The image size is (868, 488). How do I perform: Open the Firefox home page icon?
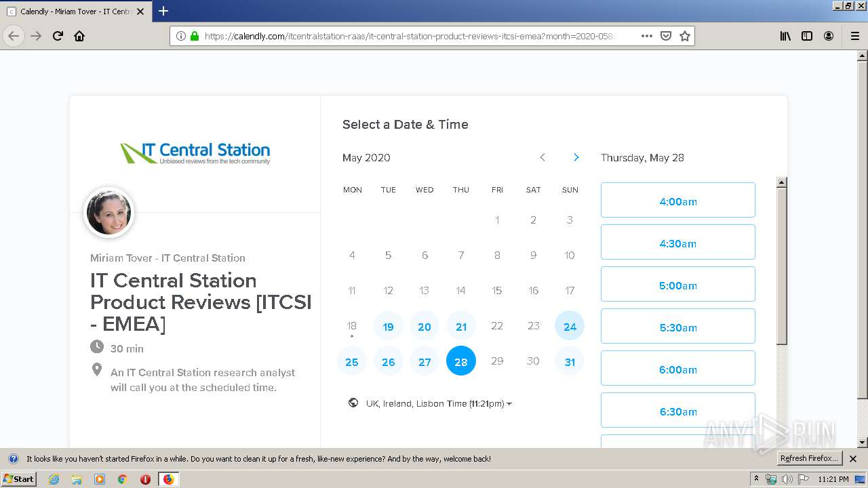(x=79, y=36)
